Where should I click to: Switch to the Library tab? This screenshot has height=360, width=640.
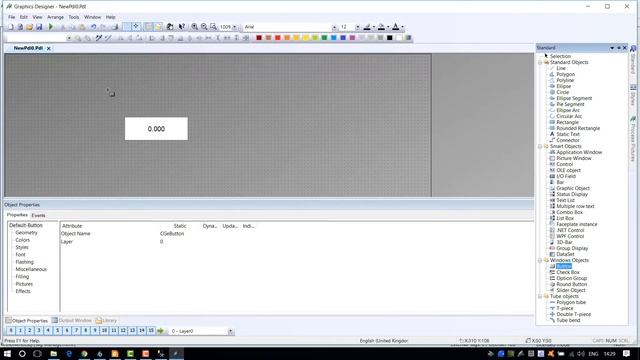[106, 320]
